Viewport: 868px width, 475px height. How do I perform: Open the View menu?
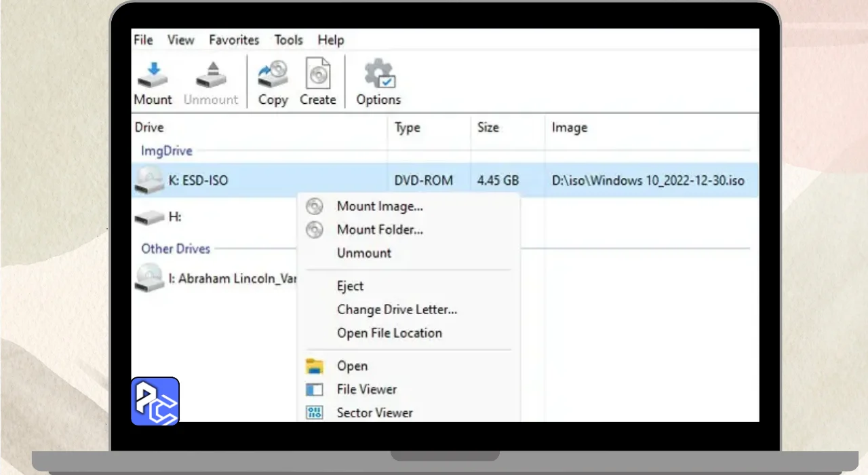click(181, 40)
